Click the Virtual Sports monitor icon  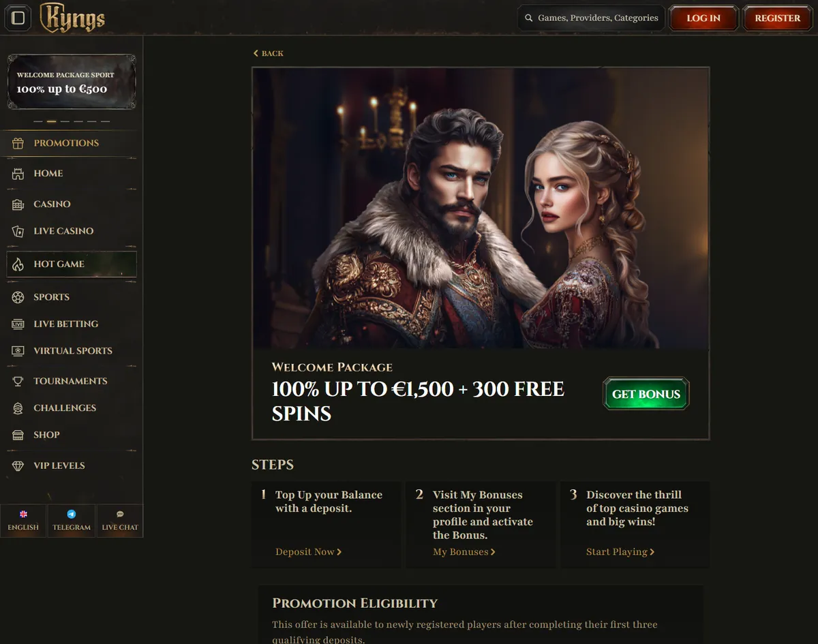[x=18, y=351]
